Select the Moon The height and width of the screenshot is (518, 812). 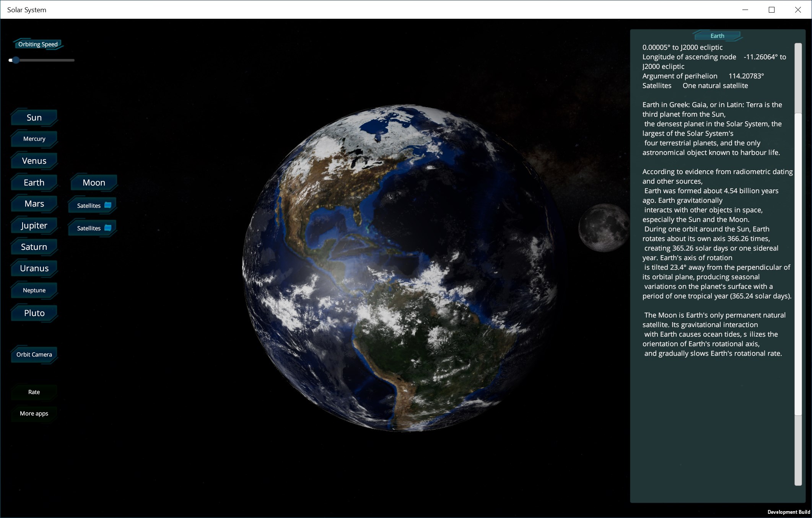[x=93, y=182]
